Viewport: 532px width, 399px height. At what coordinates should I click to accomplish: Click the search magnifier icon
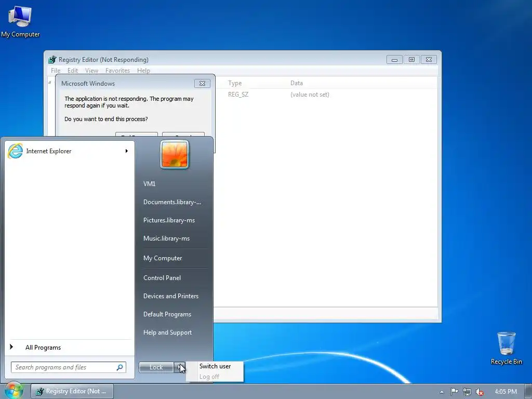coord(120,367)
